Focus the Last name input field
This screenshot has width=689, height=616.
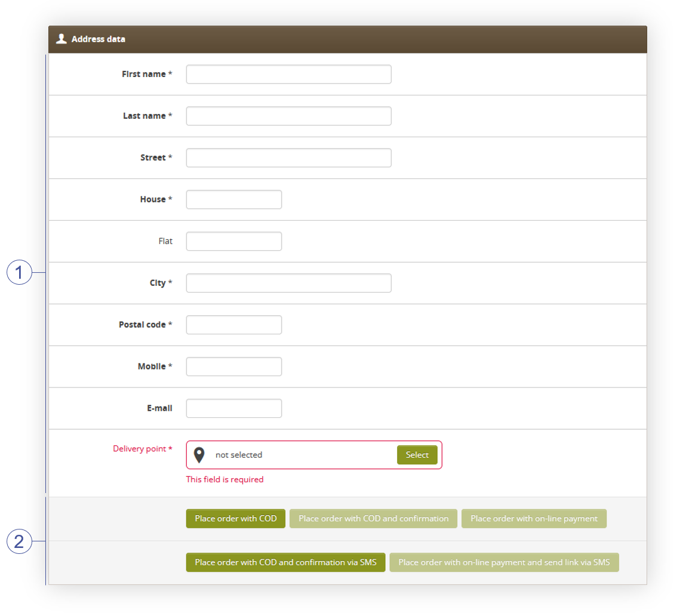(x=289, y=116)
